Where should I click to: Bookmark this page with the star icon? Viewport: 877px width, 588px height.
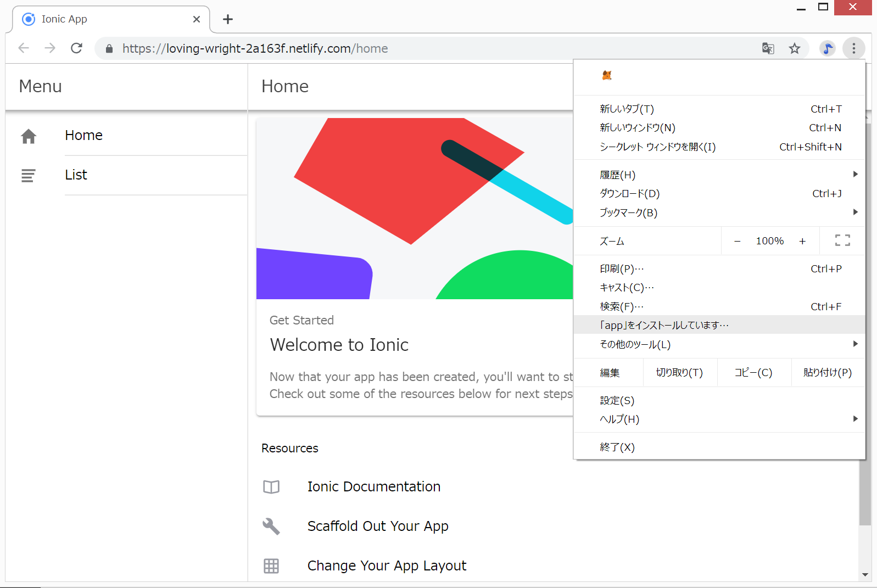(795, 48)
